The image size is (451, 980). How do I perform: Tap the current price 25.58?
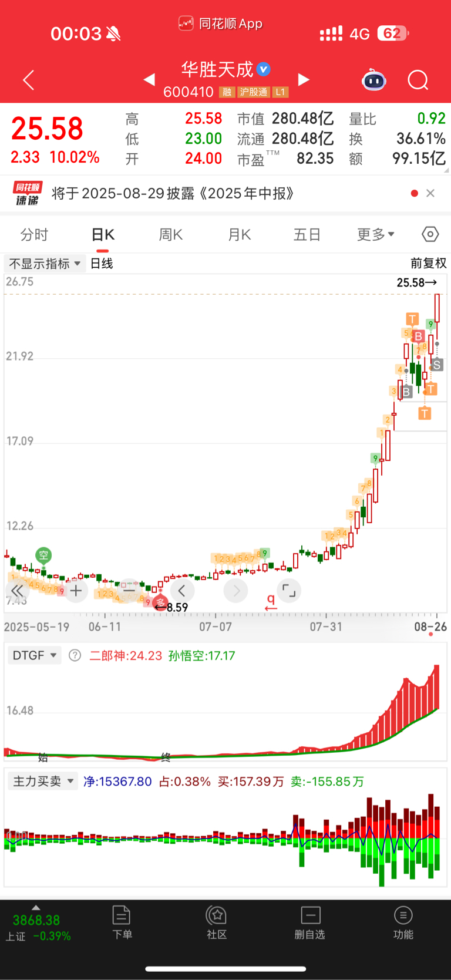coord(47,128)
